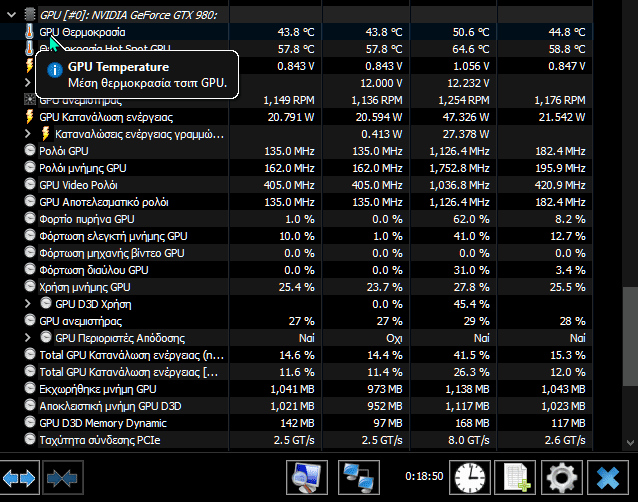Collapse the GPU [#0] NVIDIA GeForce GTX 980 group
The width and height of the screenshot is (638, 502).
(11, 15)
